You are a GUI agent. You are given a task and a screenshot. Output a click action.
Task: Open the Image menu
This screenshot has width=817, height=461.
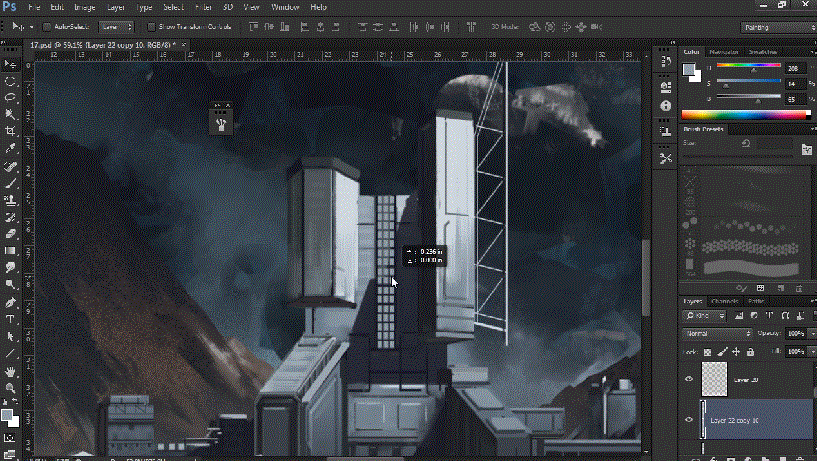84,7
